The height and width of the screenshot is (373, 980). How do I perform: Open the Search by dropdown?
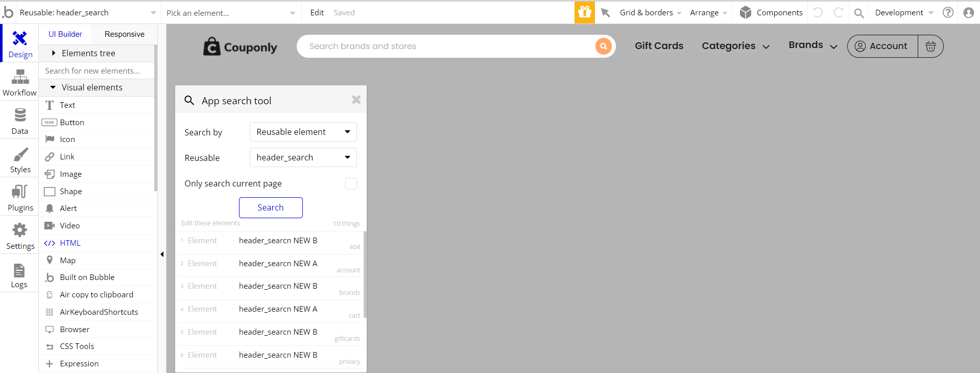(303, 132)
